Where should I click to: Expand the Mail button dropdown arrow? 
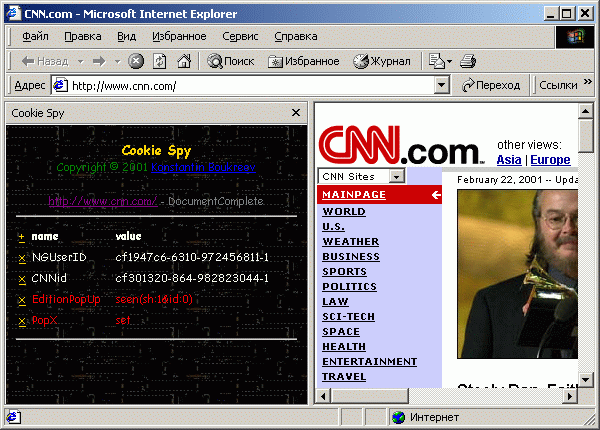(x=450, y=61)
